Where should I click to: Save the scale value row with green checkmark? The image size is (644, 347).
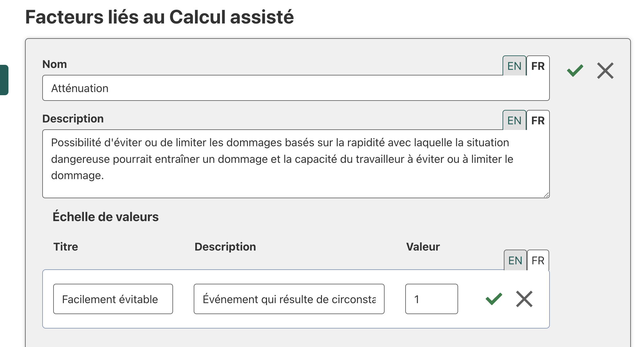(x=494, y=299)
